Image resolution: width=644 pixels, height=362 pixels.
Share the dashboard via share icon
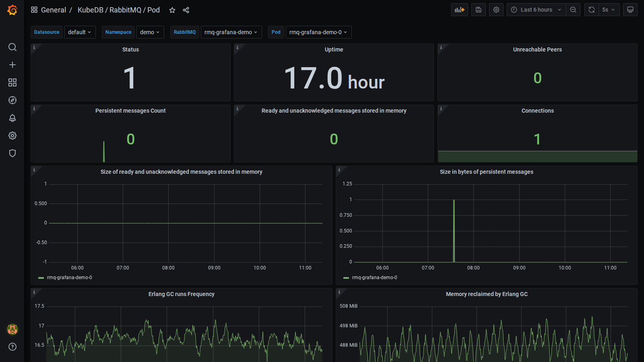186,10
